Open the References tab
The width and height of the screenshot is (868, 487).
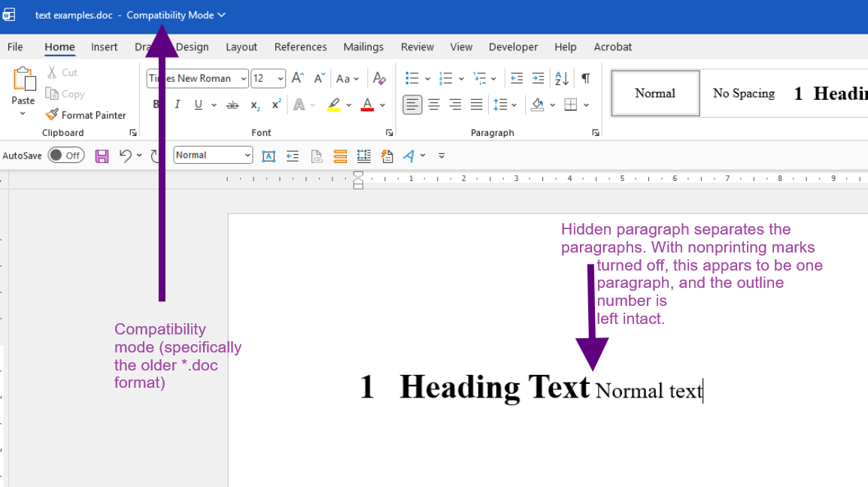click(x=300, y=47)
